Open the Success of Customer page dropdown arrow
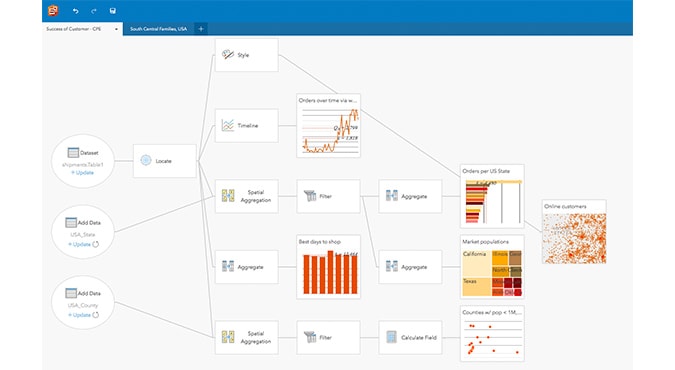The image size is (675, 370). click(116, 29)
